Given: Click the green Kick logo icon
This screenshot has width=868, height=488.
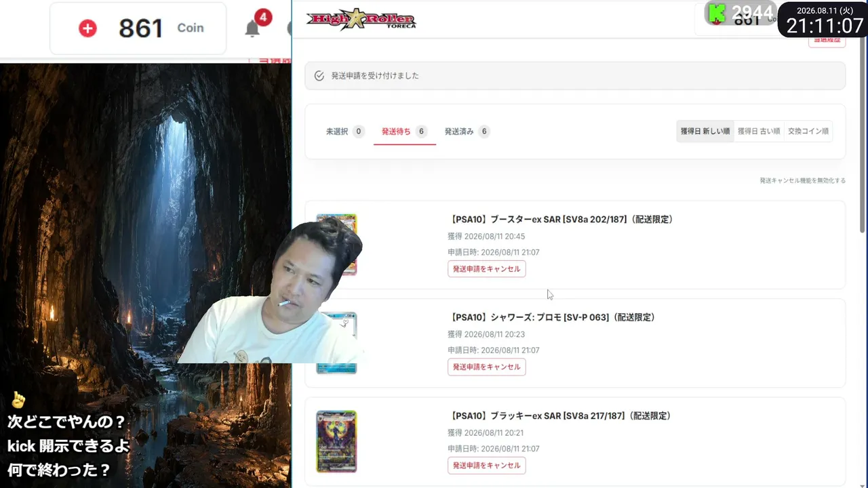Looking at the screenshot, I should click(717, 12).
